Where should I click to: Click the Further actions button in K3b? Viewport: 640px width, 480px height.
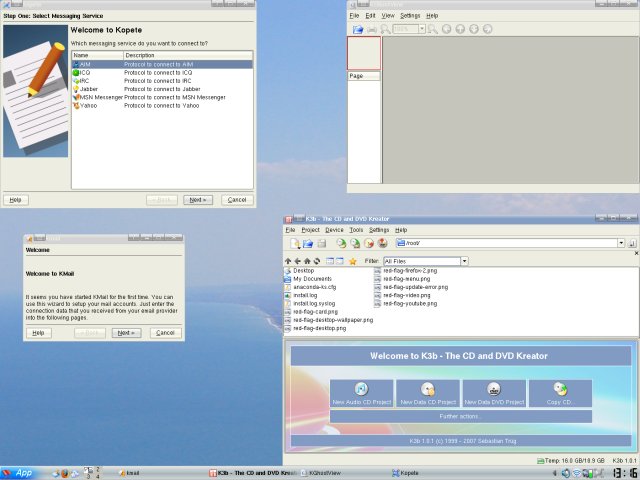click(461, 416)
